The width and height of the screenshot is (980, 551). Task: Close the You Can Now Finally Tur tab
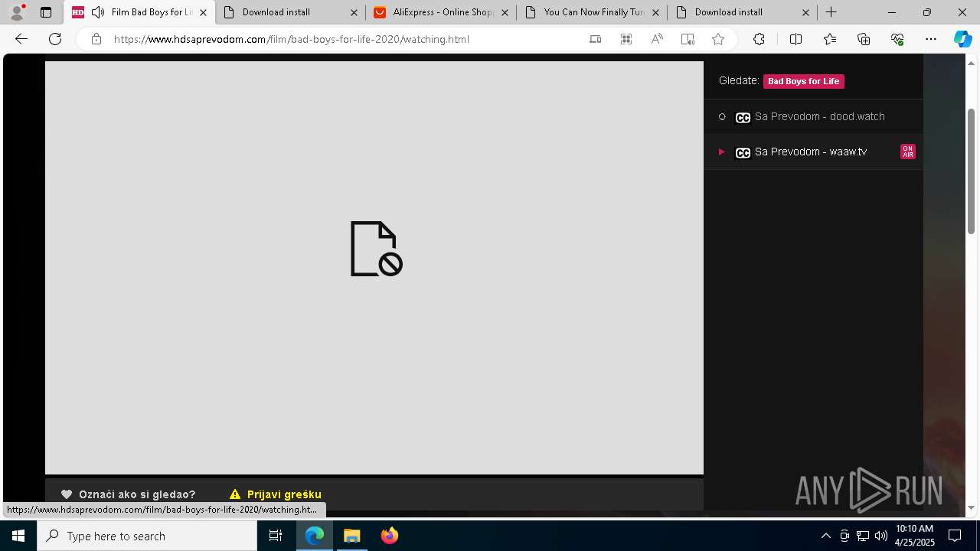coord(655,12)
